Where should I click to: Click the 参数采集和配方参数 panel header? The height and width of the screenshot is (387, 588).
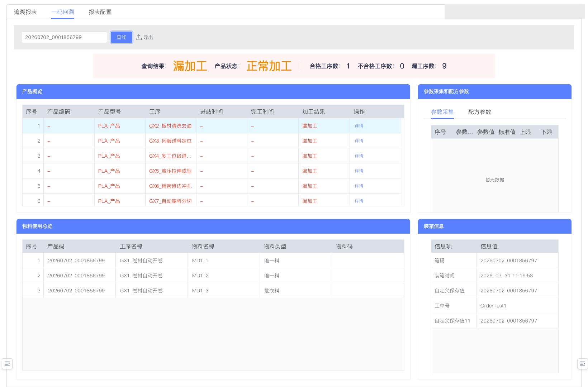point(495,92)
